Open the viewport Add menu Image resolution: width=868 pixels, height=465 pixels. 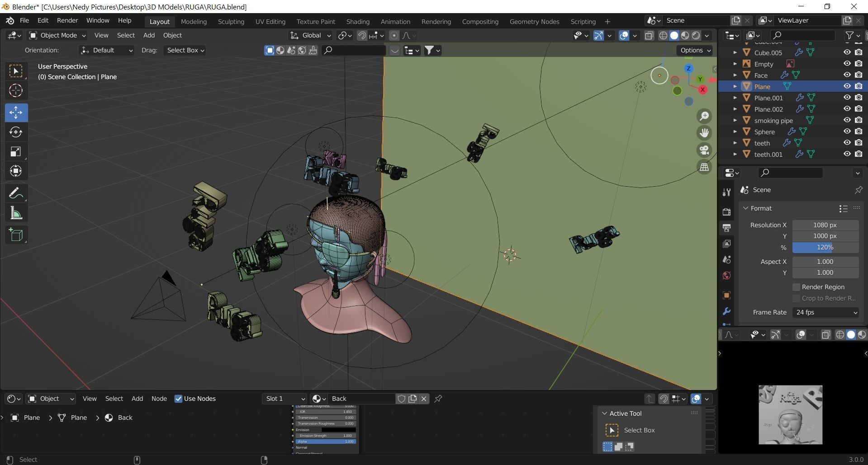pyautogui.click(x=149, y=35)
